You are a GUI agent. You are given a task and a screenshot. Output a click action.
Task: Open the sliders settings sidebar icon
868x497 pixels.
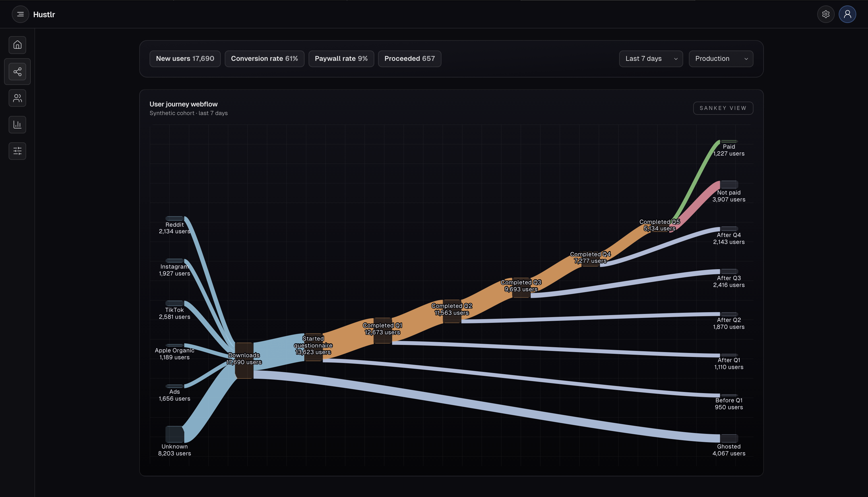[x=18, y=151]
